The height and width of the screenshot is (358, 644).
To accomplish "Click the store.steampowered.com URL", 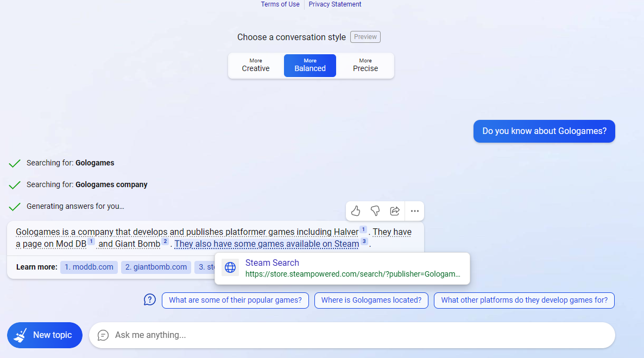I will coord(353,274).
